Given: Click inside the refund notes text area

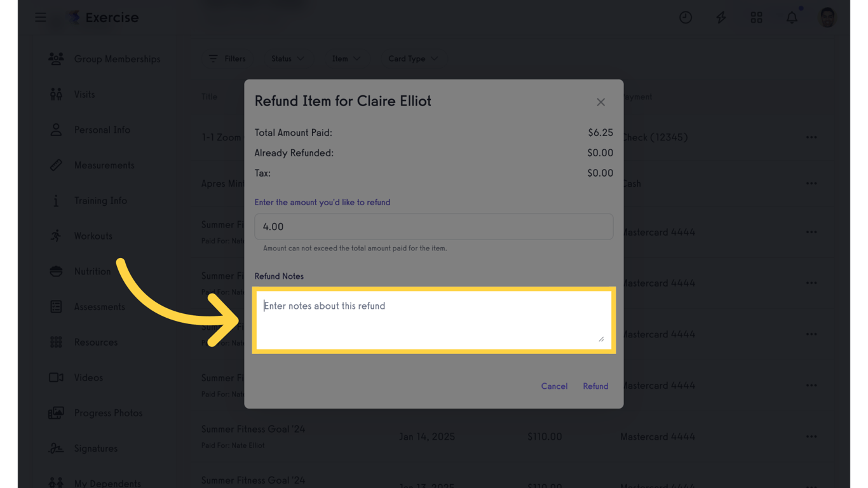Looking at the screenshot, I should pyautogui.click(x=434, y=320).
